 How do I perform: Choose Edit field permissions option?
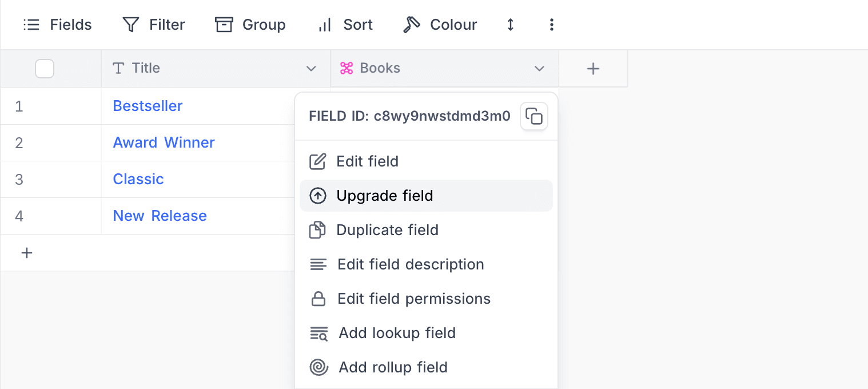point(414,299)
